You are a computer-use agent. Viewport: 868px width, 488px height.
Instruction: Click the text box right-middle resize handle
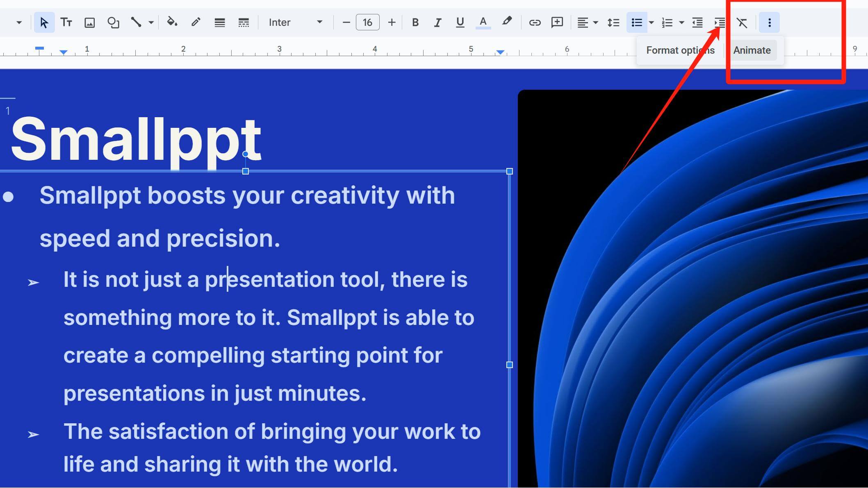[x=510, y=365]
